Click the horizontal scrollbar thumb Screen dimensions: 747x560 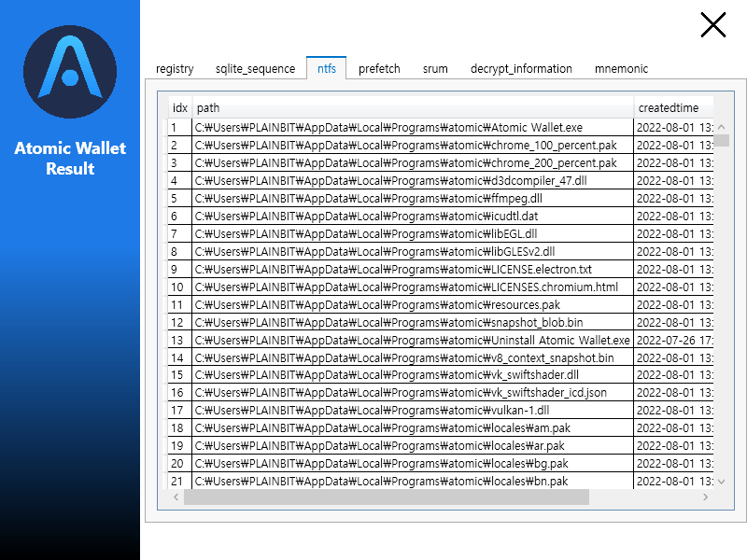(387, 497)
